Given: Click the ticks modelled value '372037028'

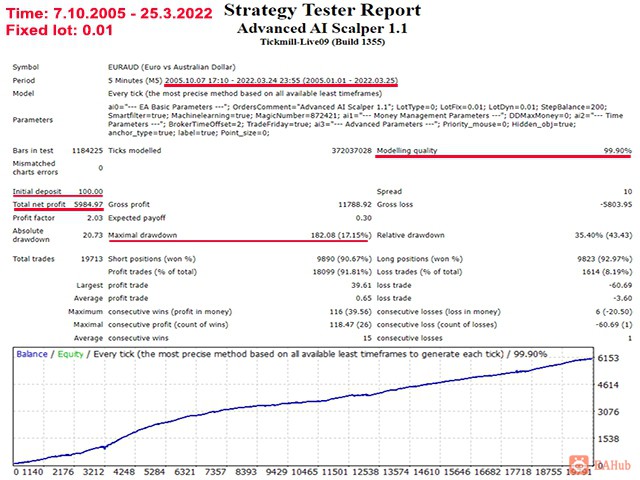Looking at the screenshot, I should 352,151.
